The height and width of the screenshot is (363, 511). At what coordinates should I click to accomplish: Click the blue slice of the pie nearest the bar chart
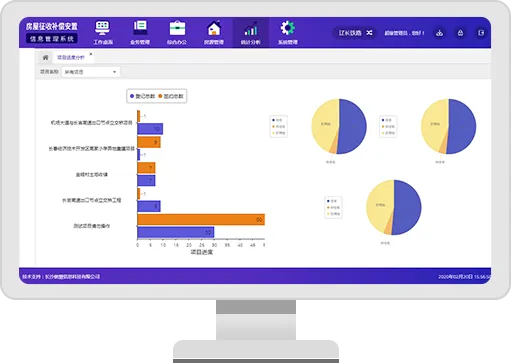353,126
